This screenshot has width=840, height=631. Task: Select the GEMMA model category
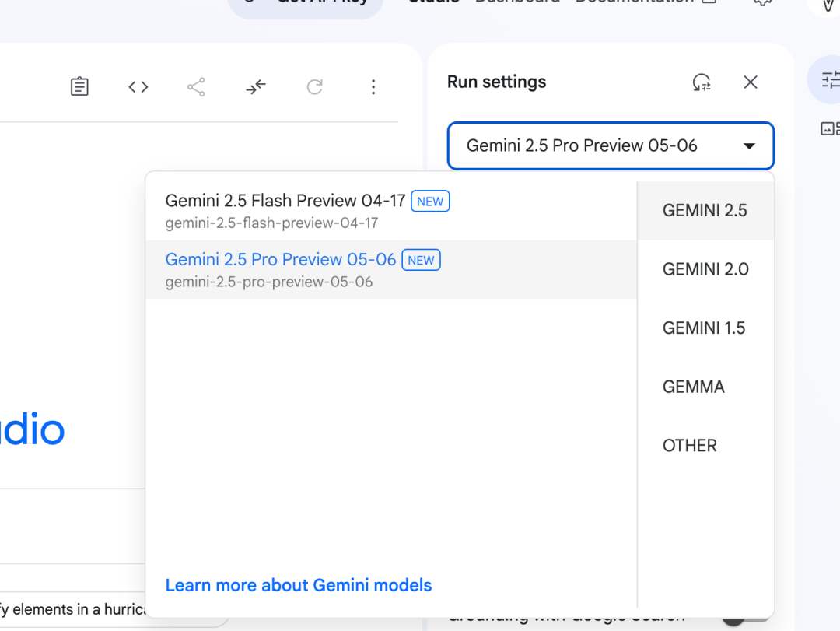pos(693,387)
